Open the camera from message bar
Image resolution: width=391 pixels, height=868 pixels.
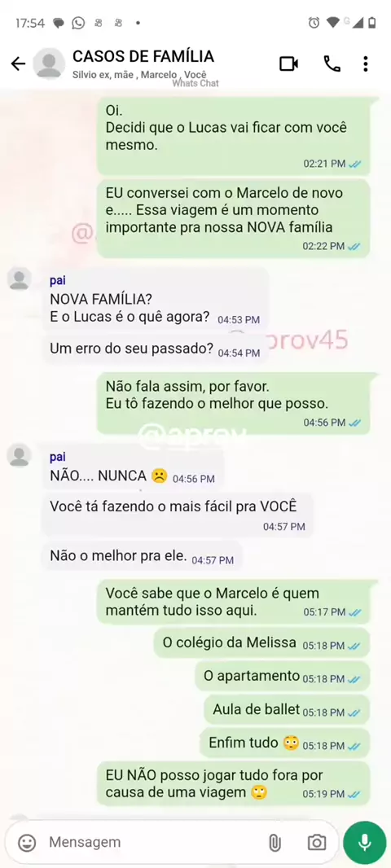click(x=317, y=843)
